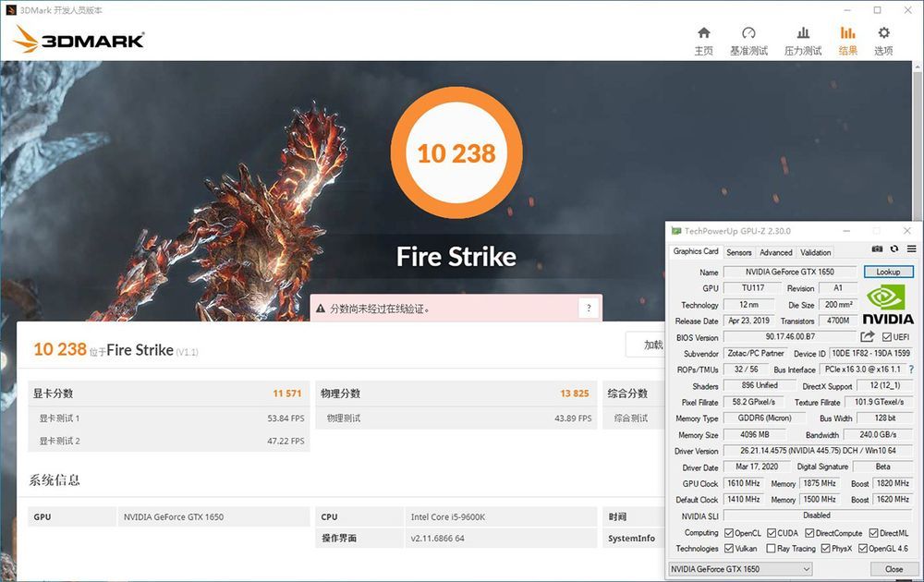
Task: Switch to the Advanced tab
Action: click(x=775, y=252)
